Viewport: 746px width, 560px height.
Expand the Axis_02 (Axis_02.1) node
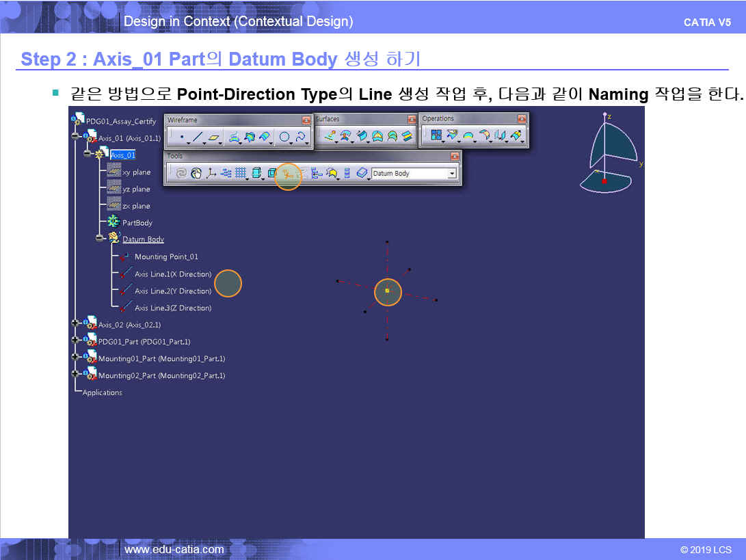click(x=75, y=323)
